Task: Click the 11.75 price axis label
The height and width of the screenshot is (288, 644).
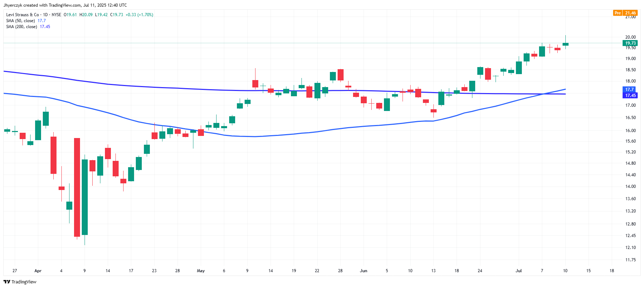Action: point(630,260)
